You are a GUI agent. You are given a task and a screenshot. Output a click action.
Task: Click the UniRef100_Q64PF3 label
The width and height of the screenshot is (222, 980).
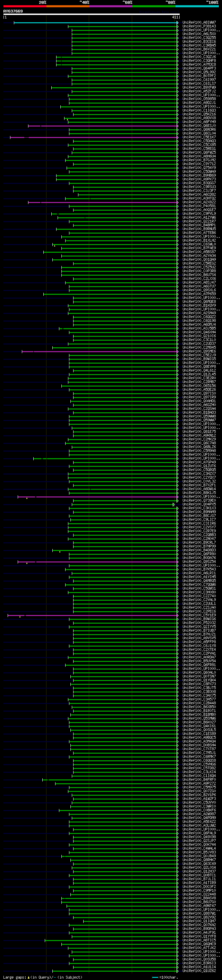coord(199,68)
